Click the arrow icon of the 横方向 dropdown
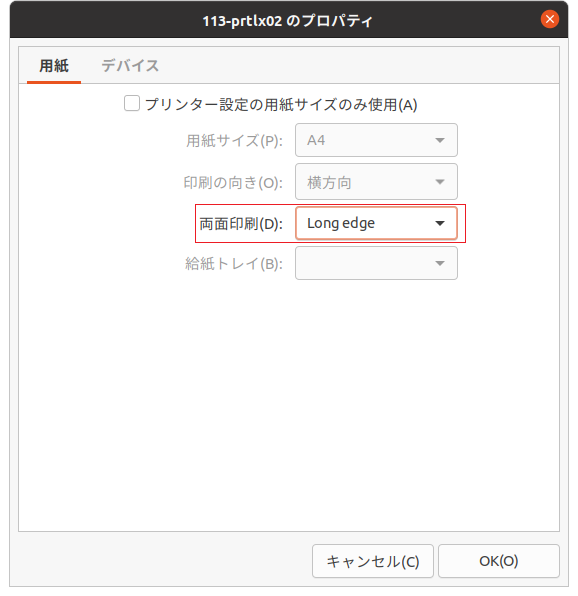Viewport: 578px width, 596px height. (440, 182)
